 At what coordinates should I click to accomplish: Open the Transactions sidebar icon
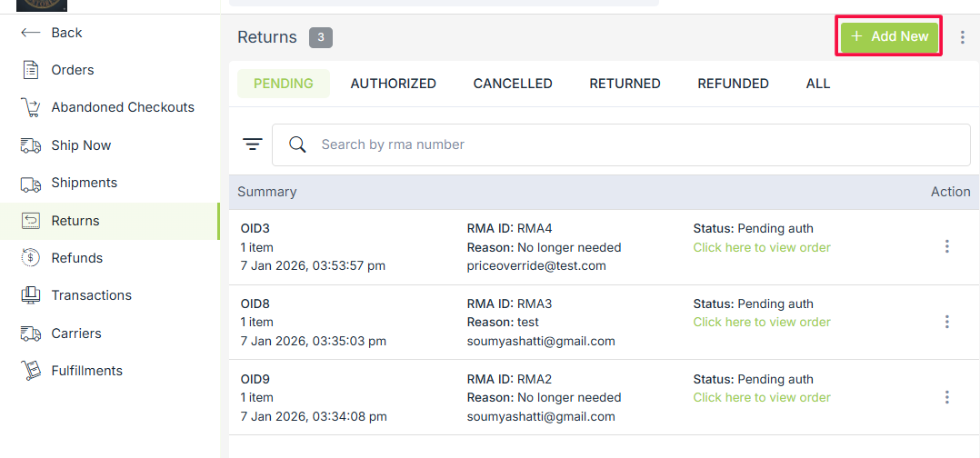31,295
